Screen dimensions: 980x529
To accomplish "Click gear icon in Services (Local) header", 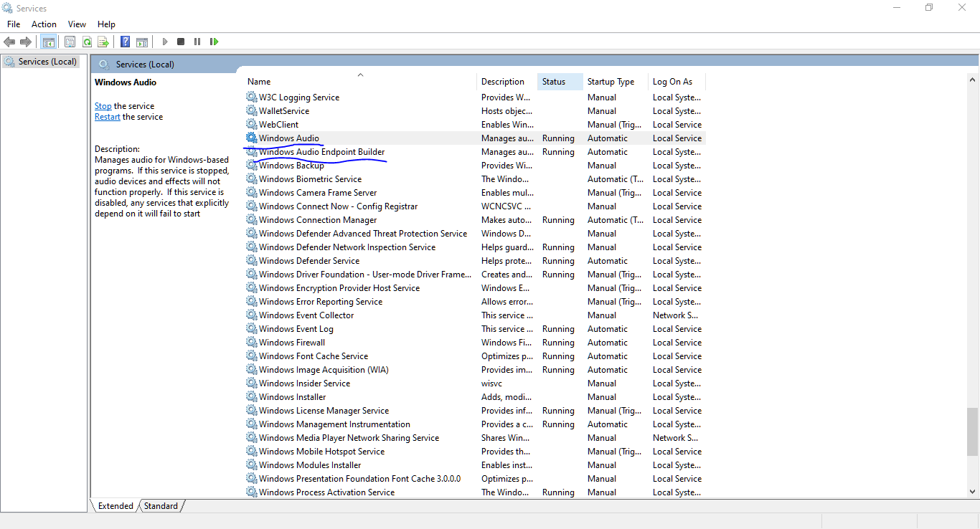I will (x=104, y=65).
